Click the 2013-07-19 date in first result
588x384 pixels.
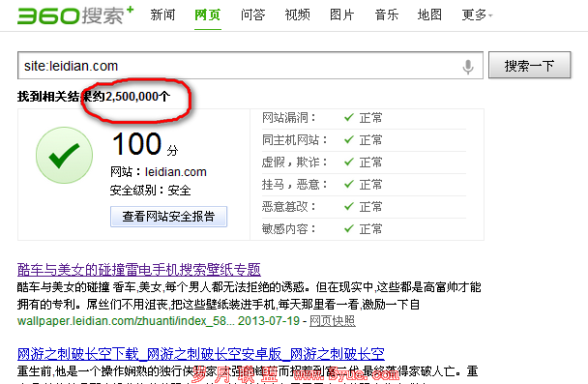click(x=269, y=321)
